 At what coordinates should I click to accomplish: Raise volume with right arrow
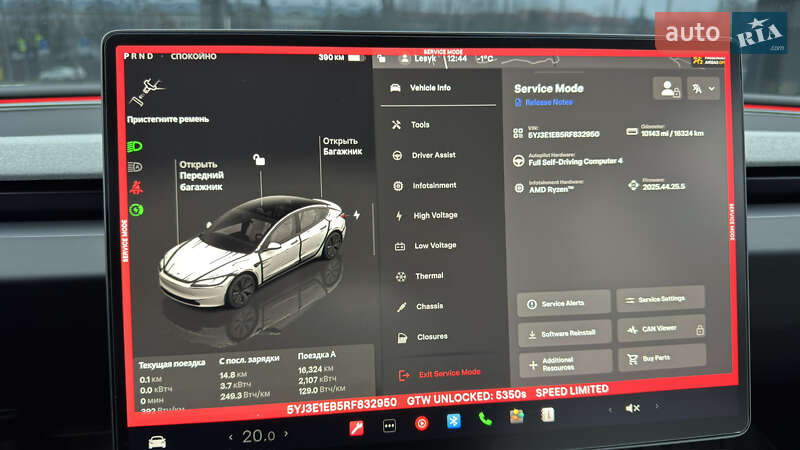coord(657,406)
